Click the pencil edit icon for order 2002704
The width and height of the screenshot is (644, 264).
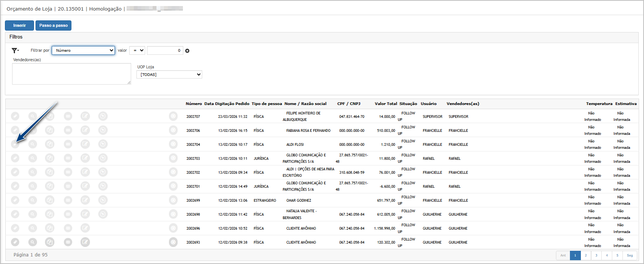coord(15,144)
